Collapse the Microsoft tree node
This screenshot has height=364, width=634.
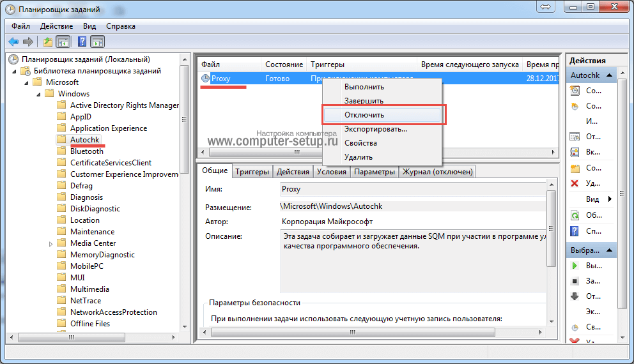(x=27, y=82)
